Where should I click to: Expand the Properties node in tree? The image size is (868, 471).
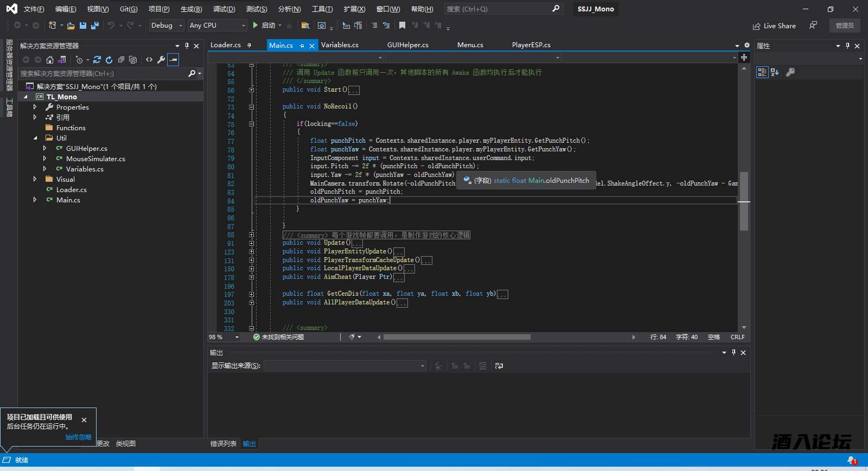pyautogui.click(x=35, y=107)
